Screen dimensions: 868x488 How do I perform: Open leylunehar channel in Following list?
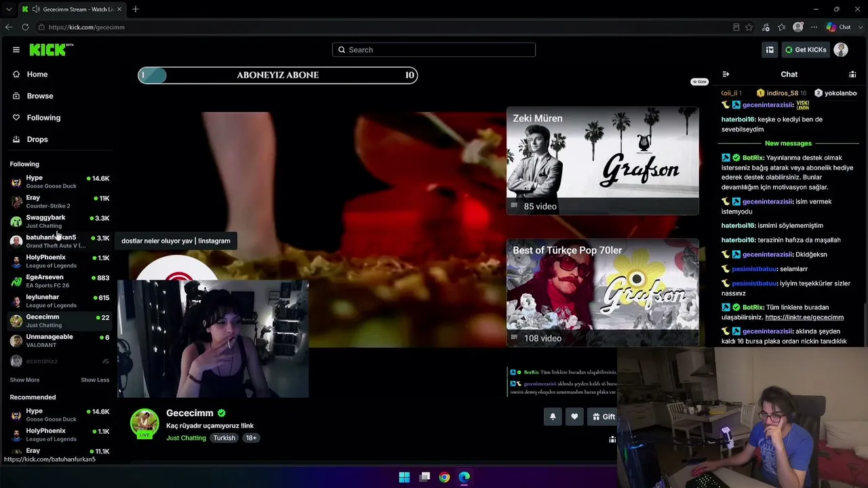pyautogui.click(x=60, y=301)
